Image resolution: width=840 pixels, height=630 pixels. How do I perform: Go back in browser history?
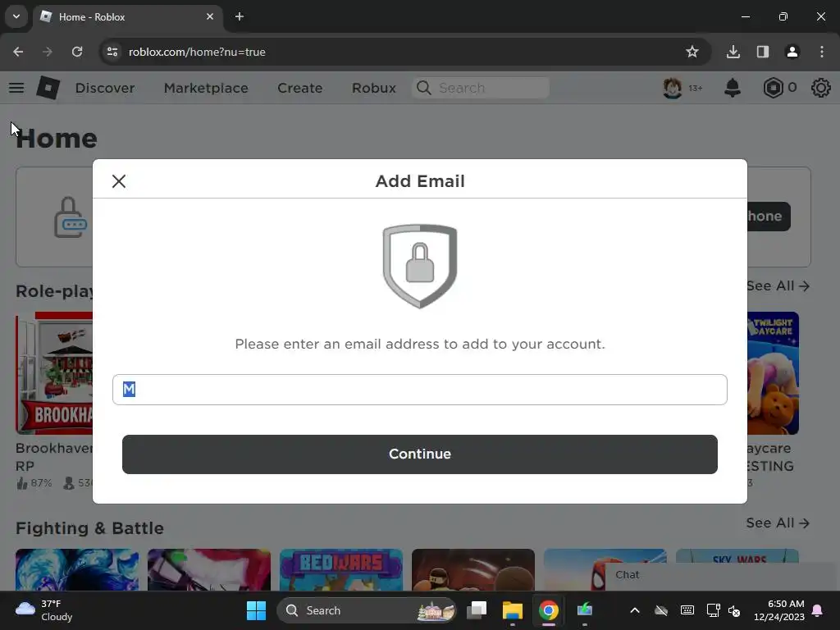[x=18, y=52]
